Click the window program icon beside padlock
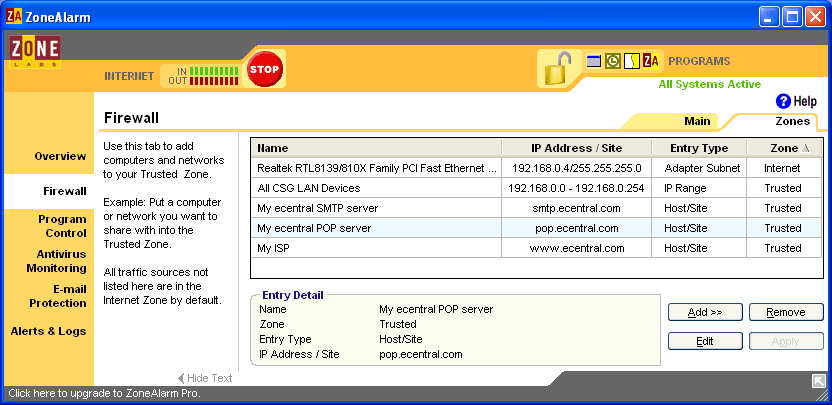Viewport: 832px width, 405px height. coord(594,61)
